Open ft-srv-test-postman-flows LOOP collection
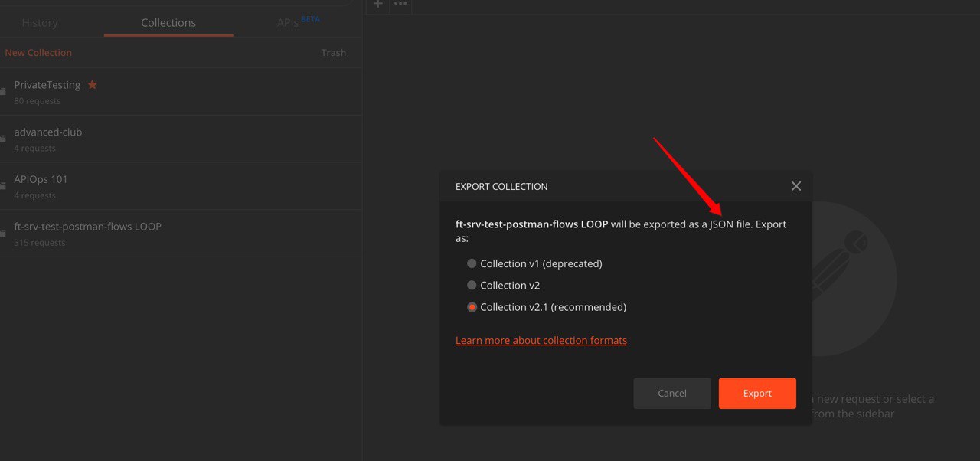The image size is (980, 461). click(x=181, y=234)
